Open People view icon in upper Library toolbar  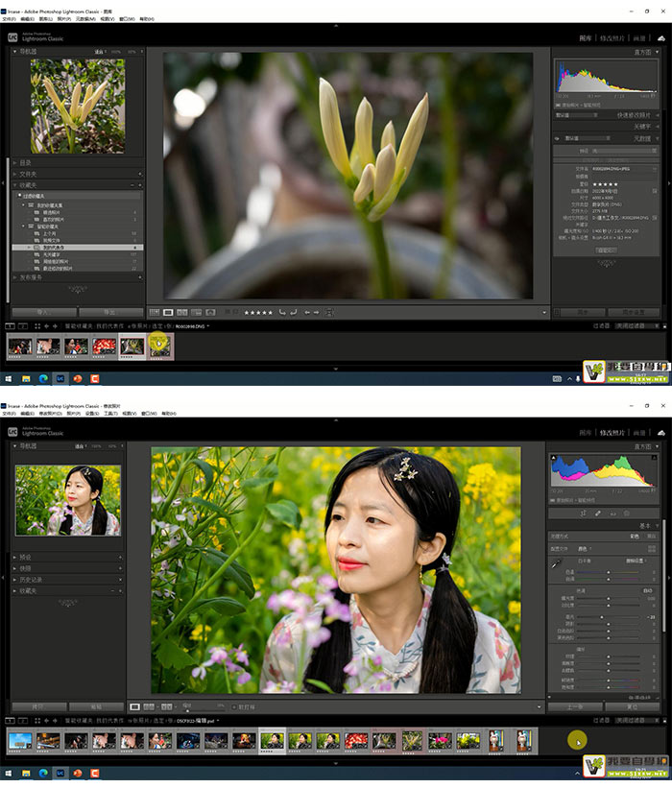210,313
